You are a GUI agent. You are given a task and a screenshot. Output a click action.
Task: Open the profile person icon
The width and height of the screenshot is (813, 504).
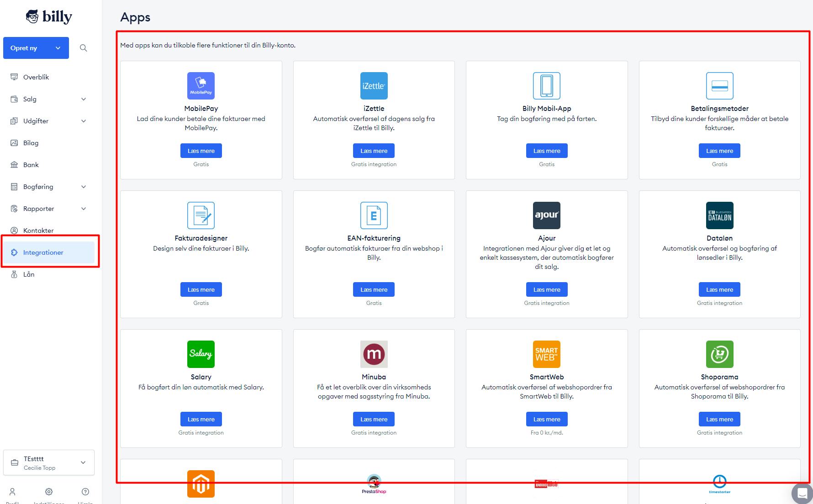(12, 492)
